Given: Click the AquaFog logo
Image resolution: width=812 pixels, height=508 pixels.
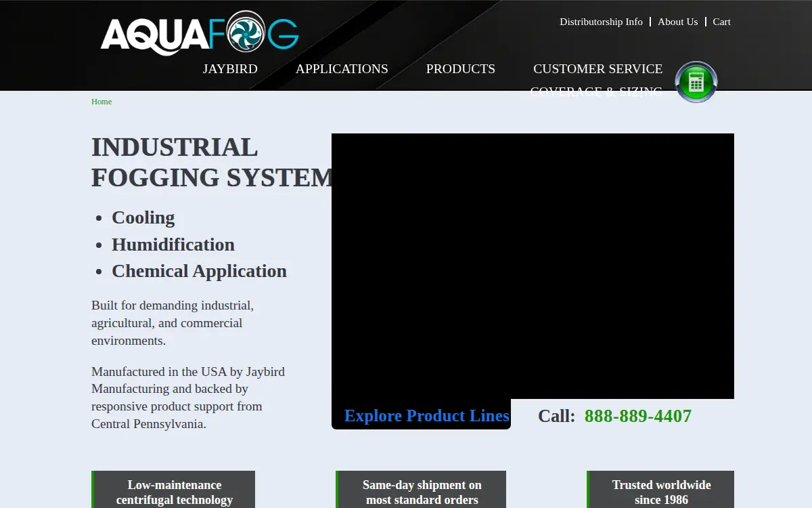Looking at the screenshot, I should pos(200,33).
